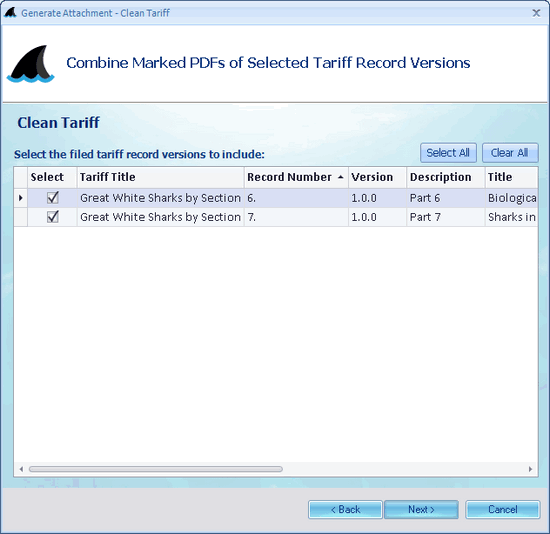
Task: Click the Back button
Action: pyautogui.click(x=345, y=509)
